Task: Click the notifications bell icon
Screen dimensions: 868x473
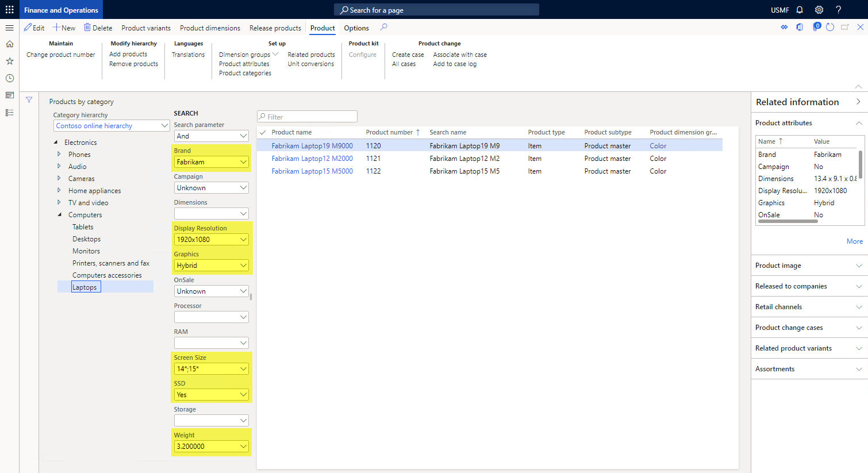Action: [x=800, y=10]
